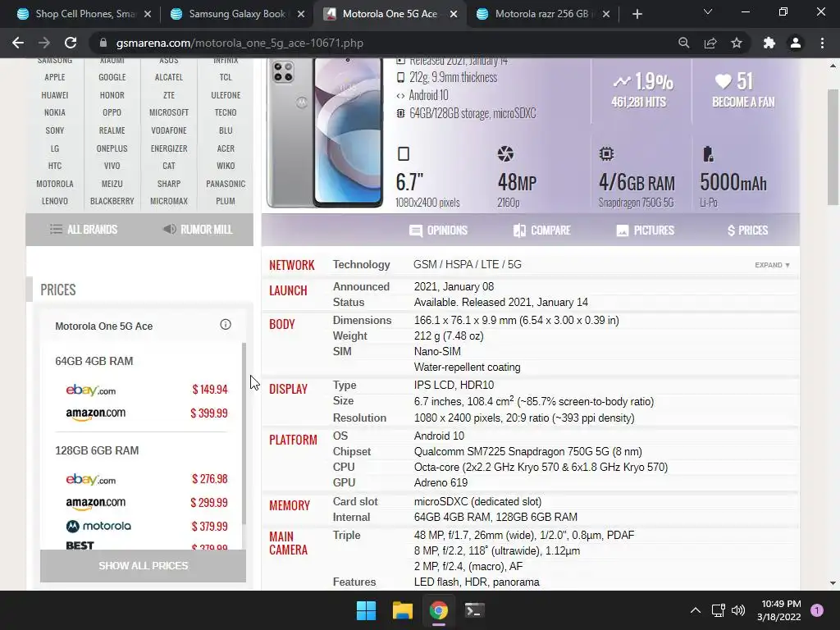Open the Apple brand link
The width and height of the screenshot is (840, 630).
pos(55,77)
